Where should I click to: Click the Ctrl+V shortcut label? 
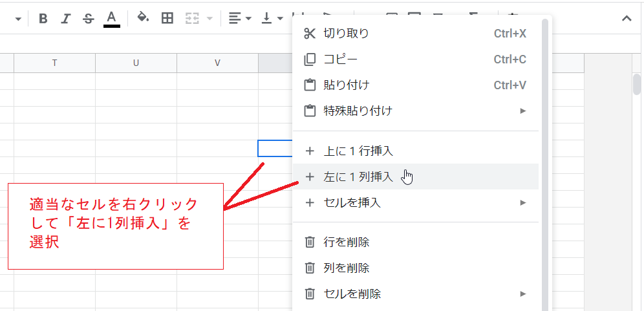click(510, 85)
